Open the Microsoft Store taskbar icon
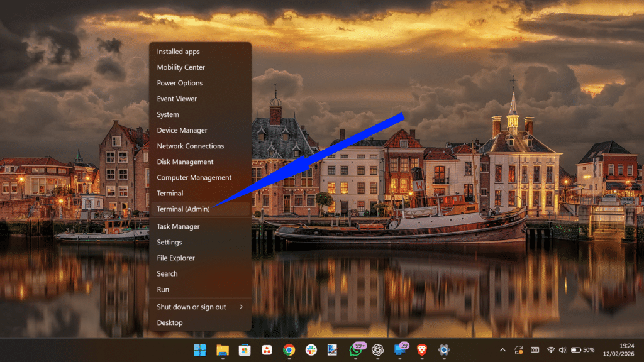The height and width of the screenshot is (362, 644). pyautogui.click(x=245, y=350)
